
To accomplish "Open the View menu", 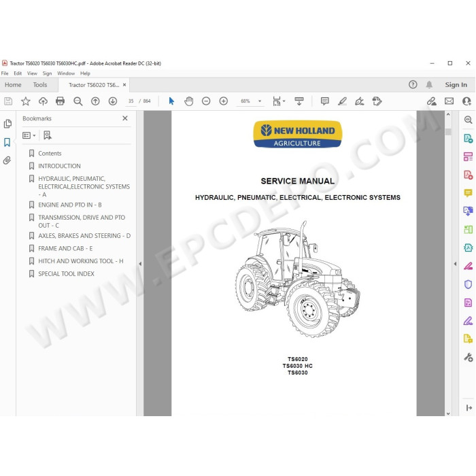I will click(x=32, y=73).
